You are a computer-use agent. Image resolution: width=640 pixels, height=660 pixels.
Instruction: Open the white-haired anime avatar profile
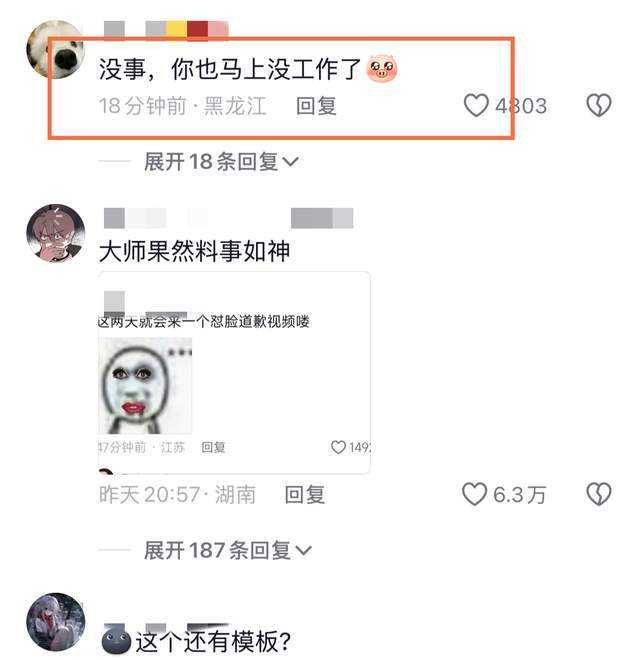pos(56,622)
